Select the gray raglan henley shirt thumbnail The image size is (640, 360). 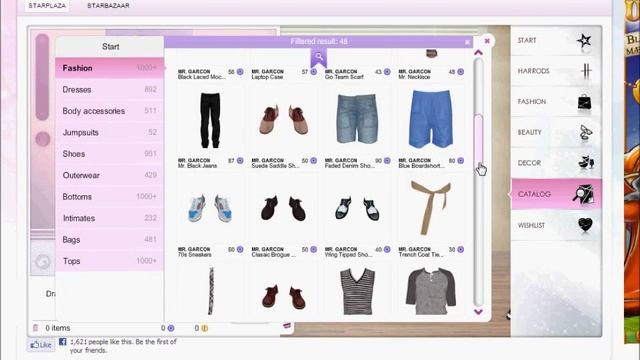pos(431,291)
